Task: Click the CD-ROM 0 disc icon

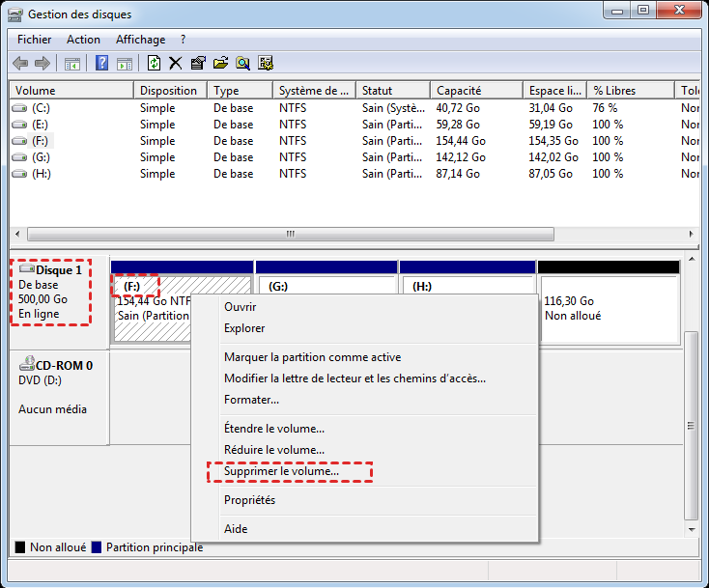Action: pyautogui.click(x=27, y=364)
